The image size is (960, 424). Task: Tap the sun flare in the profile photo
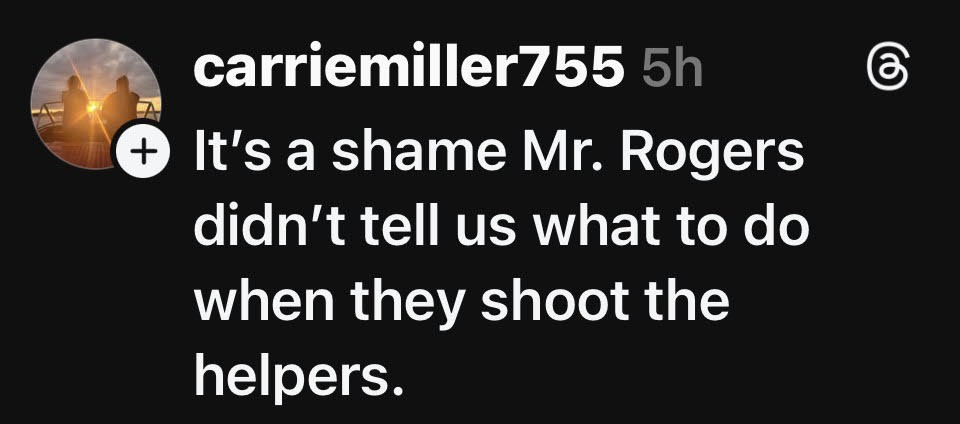[94, 106]
